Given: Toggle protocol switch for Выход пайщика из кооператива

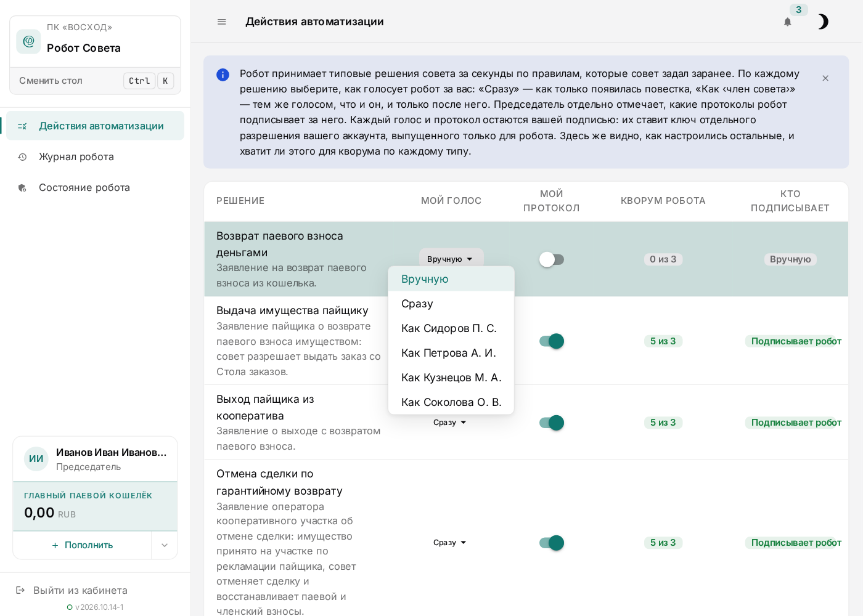Looking at the screenshot, I should pyautogui.click(x=551, y=423).
